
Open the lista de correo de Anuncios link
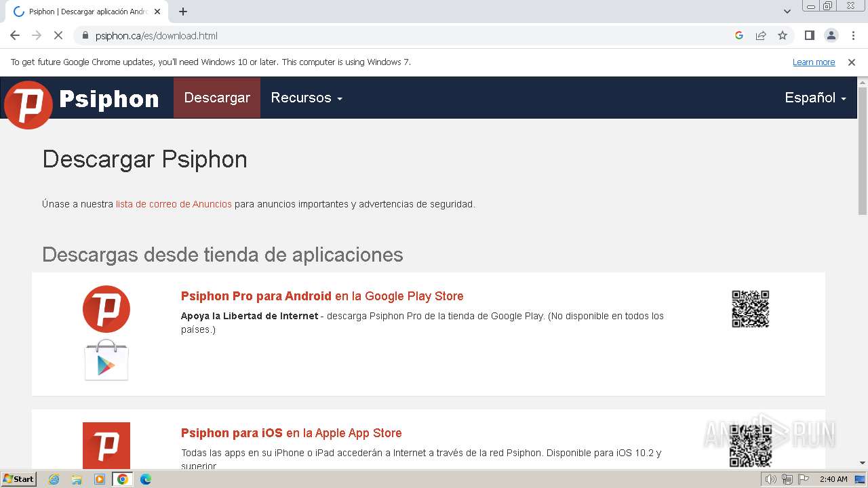click(174, 204)
